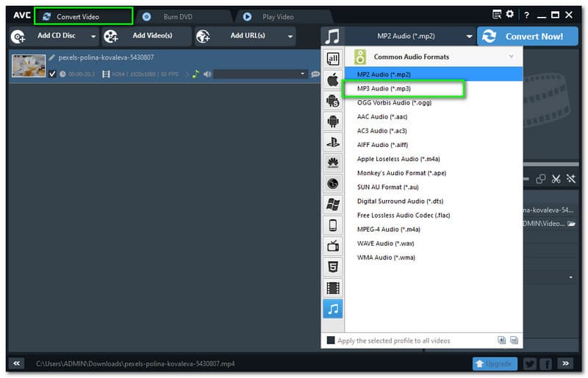The height and width of the screenshot is (378, 588).
Task: Collapse the Common Audio Formats group
Action: tap(511, 57)
